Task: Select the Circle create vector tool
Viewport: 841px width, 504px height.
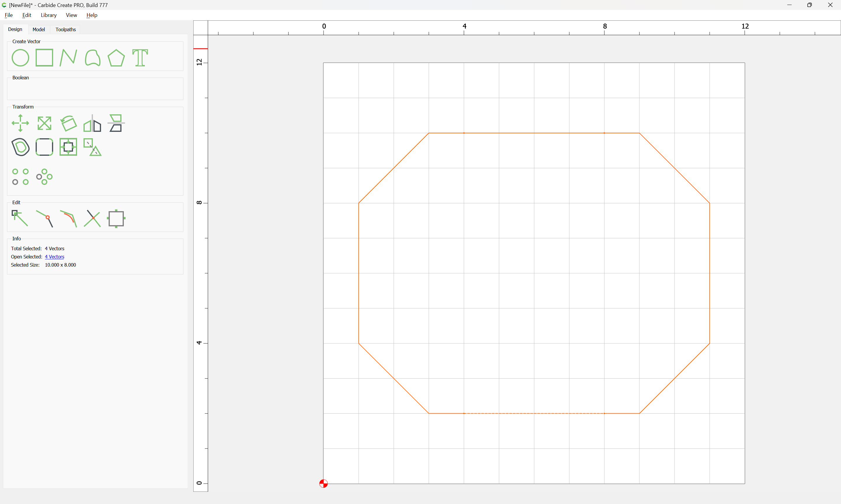Action: click(x=20, y=58)
